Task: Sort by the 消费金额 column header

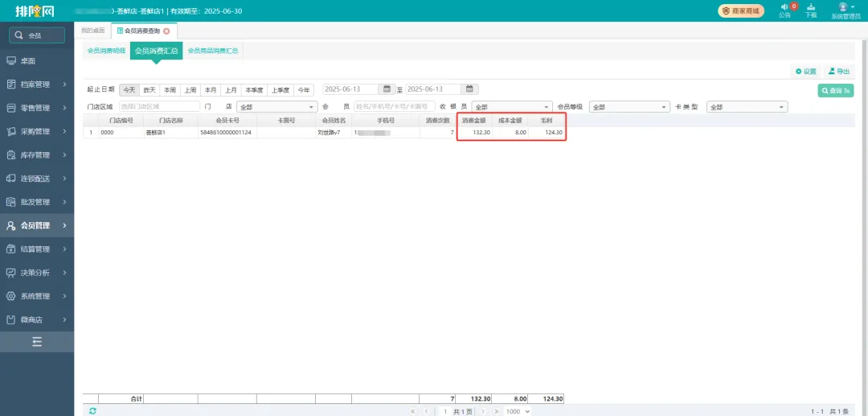Action: tap(474, 120)
